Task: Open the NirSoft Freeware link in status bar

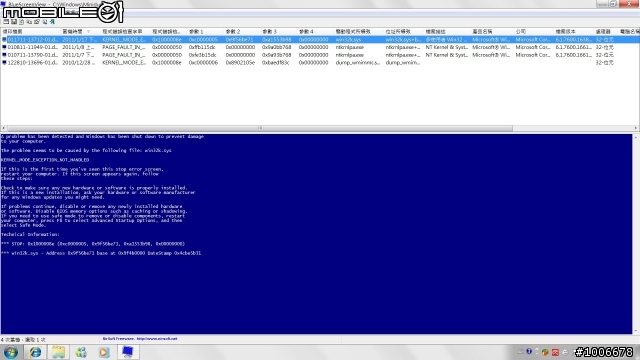Action: pyautogui.click(x=140, y=339)
